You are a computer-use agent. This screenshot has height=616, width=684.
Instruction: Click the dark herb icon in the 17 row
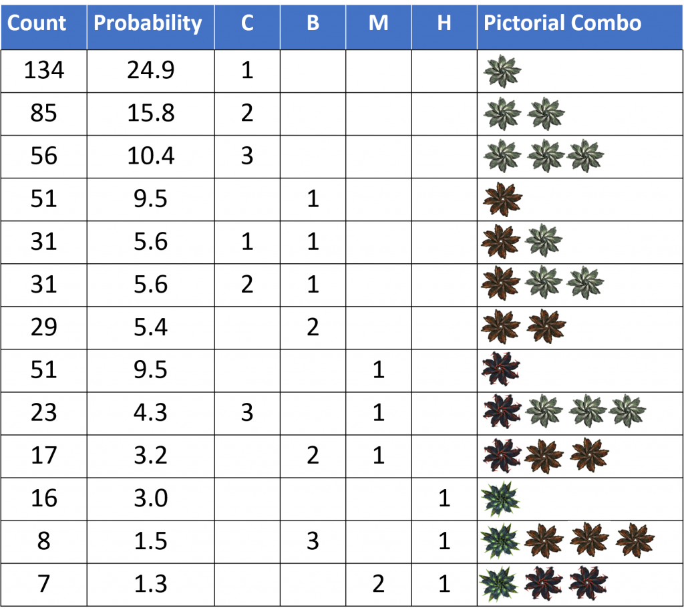click(500, 454)
